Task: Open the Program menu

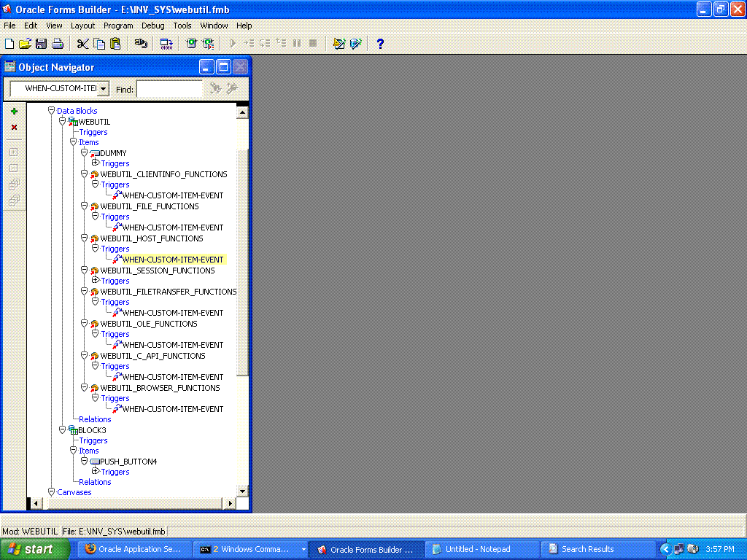Action: [118, 26]
